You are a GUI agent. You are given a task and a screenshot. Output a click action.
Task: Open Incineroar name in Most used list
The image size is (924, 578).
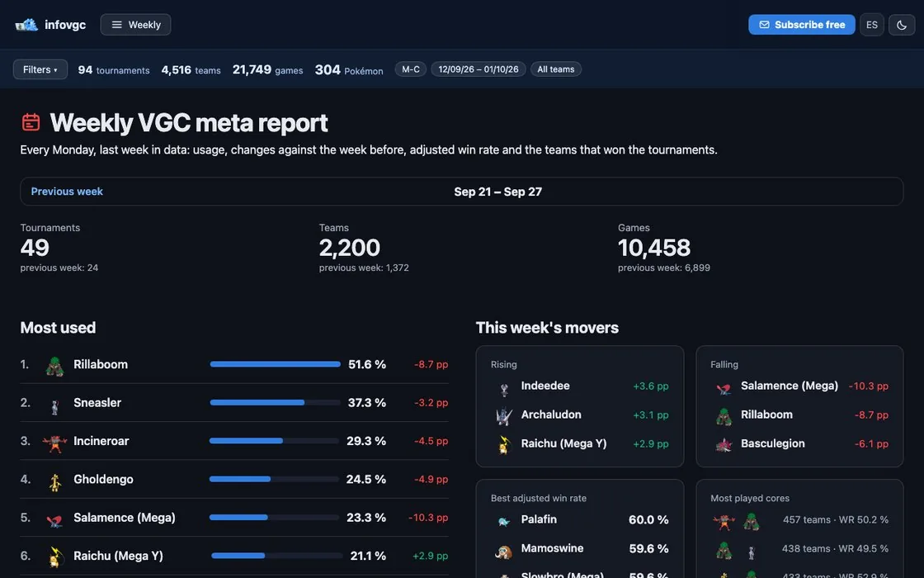[101, 441]
